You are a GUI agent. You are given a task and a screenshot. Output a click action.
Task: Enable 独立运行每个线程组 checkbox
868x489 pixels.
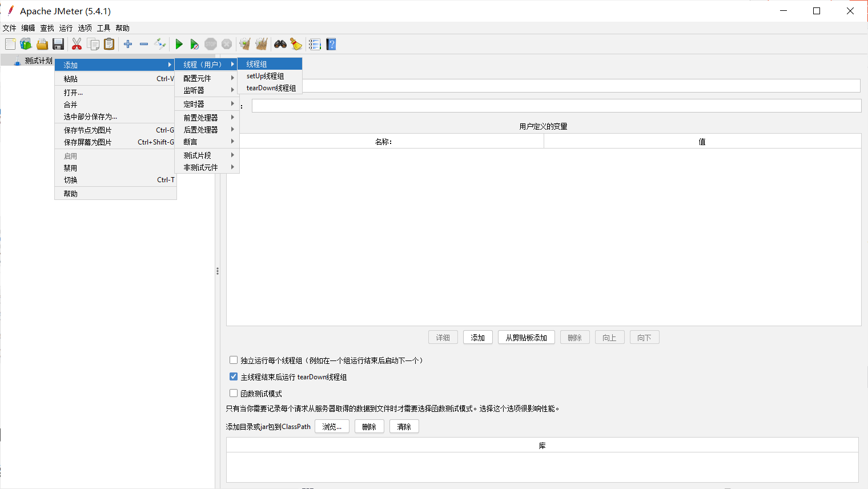pyautogui.click(x=234, y=360)
